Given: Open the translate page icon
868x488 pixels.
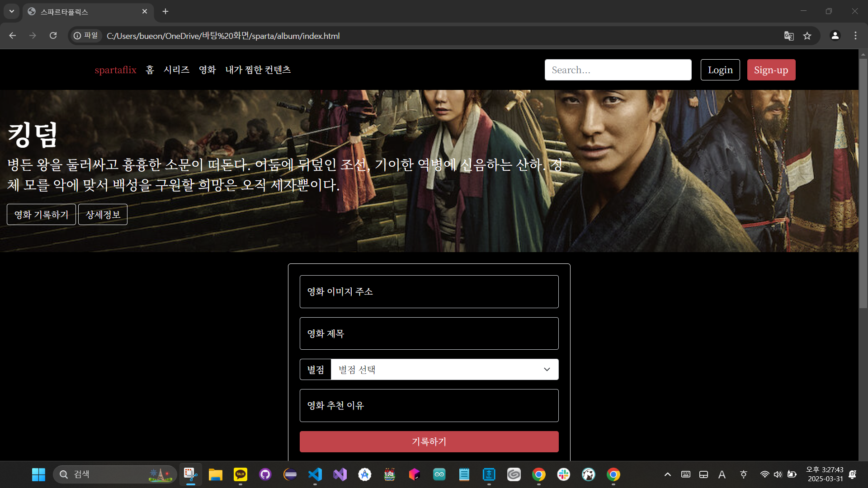Looking at the screenshot, I should [789, 36].
